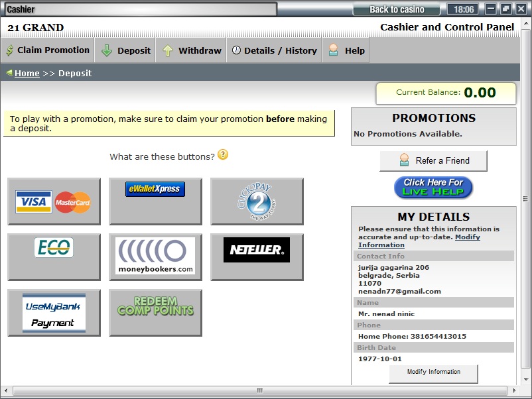The height and width of the screenshot is (399, 532).
Task: Go to Details / History tab
Action: pyautogui.click(x=274, y=50)
